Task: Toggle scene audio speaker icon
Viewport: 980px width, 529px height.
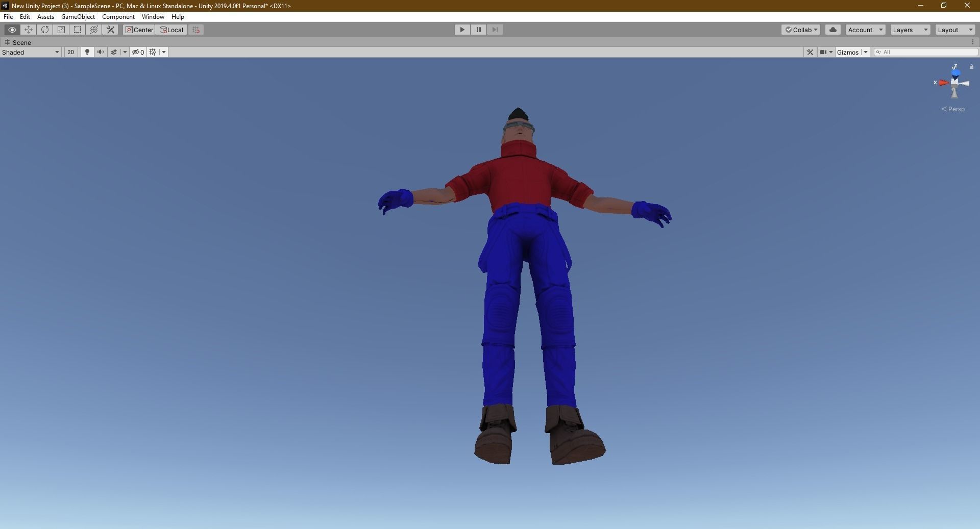Action: 101,52
